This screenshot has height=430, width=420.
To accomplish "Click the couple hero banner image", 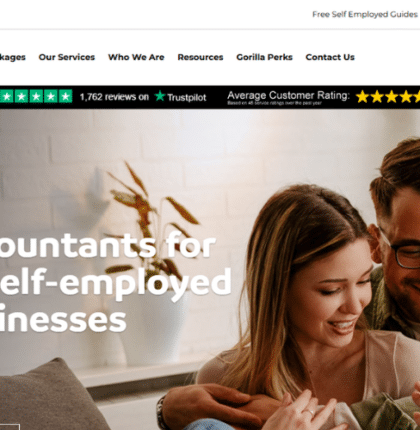I will [x=210, y=269].
